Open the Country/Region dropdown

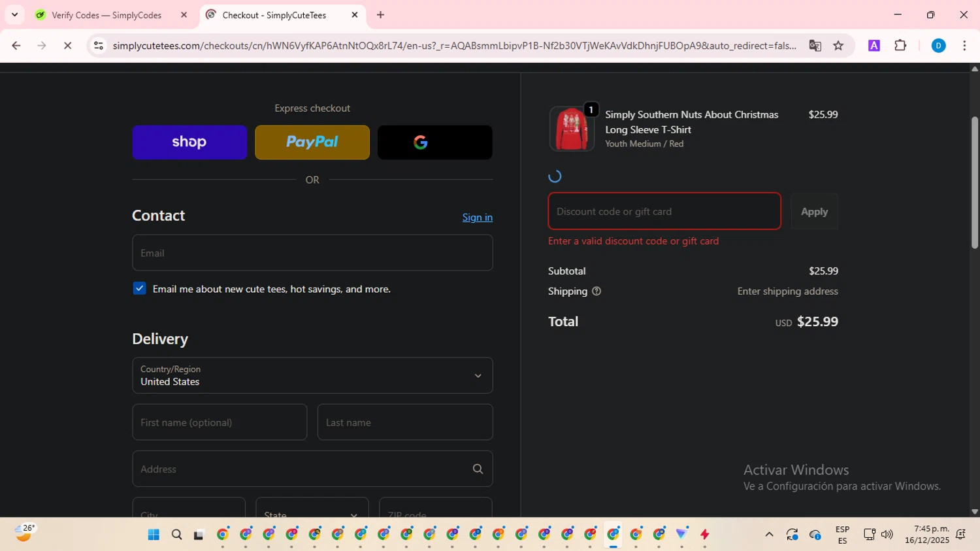pyautogui.click(x=312, y=375)
